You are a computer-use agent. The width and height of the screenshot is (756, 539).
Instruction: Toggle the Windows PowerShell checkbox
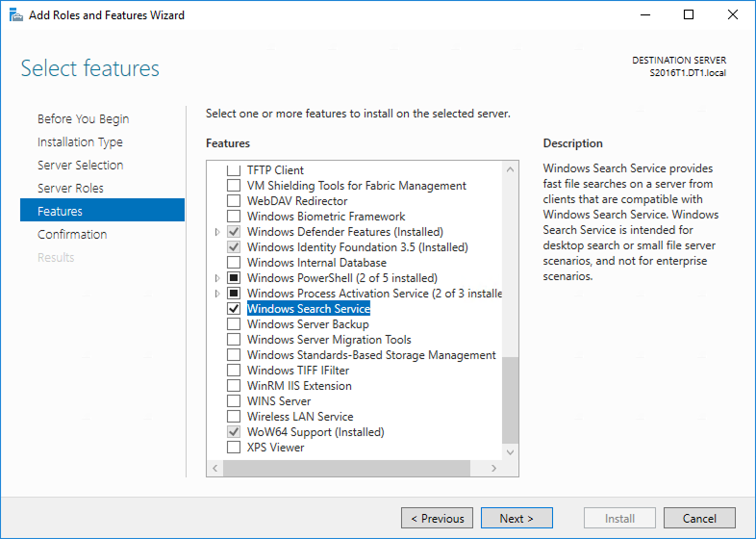234,278
